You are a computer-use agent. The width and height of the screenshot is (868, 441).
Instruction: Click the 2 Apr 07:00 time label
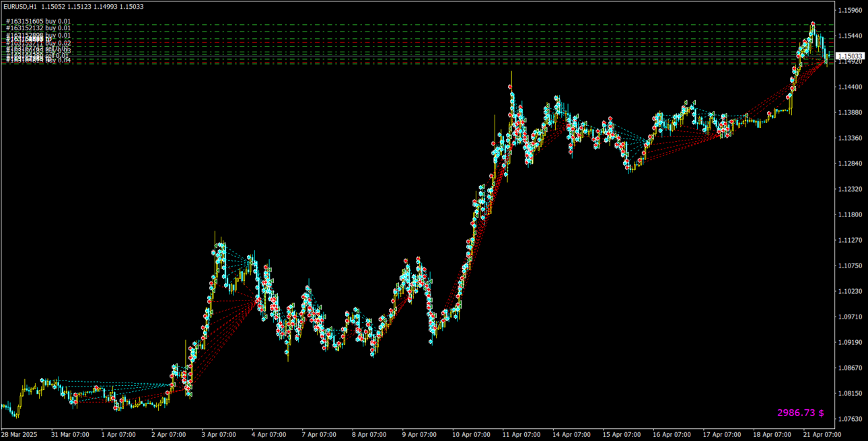tap(170, 435)
